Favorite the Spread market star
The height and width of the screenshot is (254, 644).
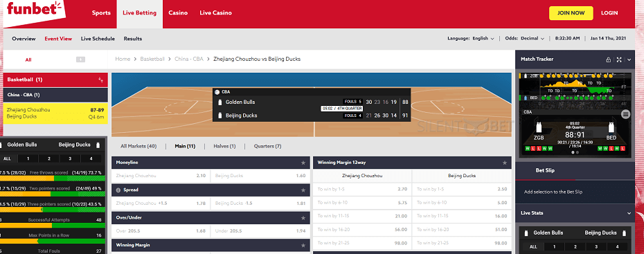(303, 190)
